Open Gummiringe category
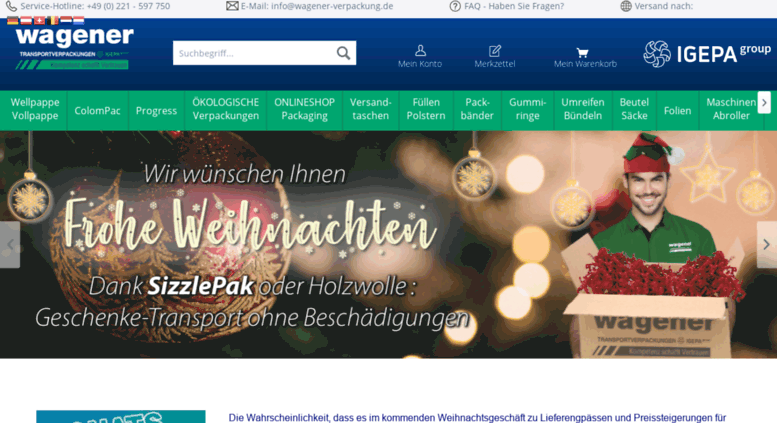The image size is (777, 423). click(527, 109)
